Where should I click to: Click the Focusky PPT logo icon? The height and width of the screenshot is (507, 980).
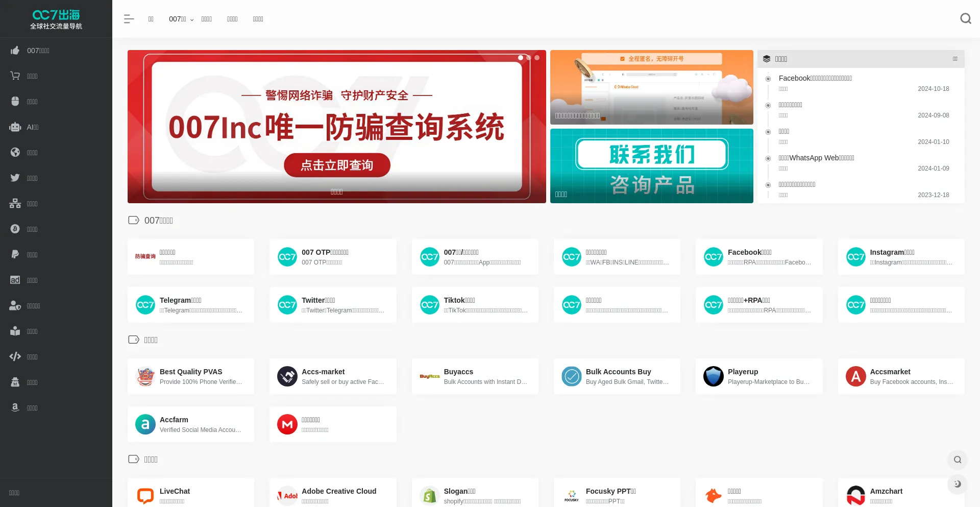coord(572,496)
